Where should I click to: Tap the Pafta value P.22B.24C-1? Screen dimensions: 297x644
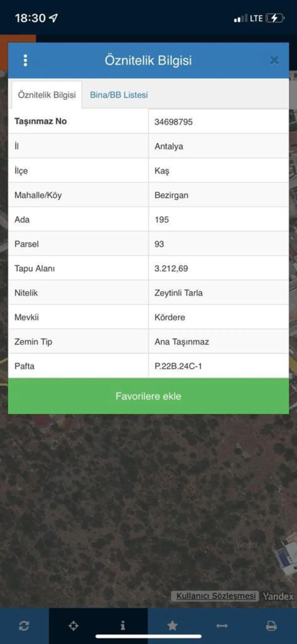[x=178, y=366]
